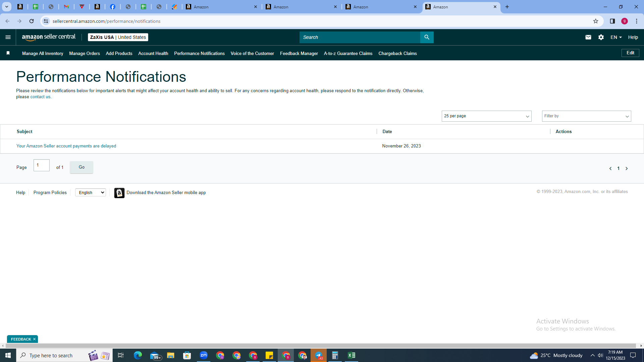Screen dimensions: 644x362
Task: Open Chrome three-dot menu
Action: [637, 21]
